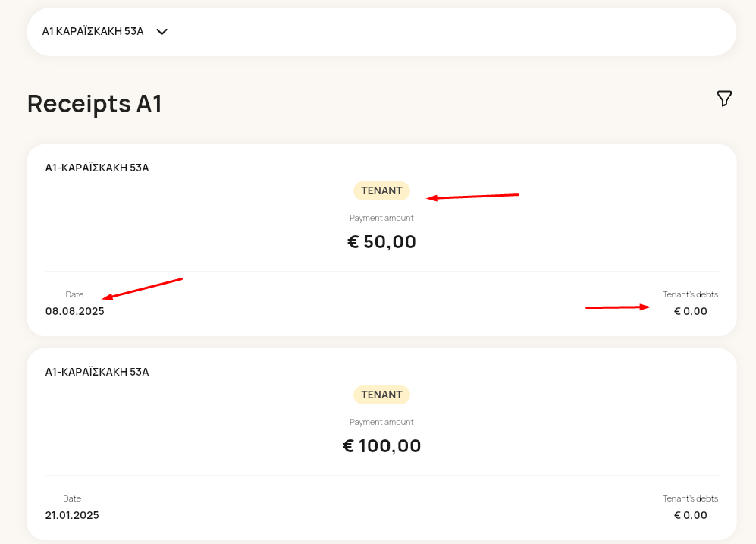Select the € 100,00 payment amount
The width and height of the screenshot is (756, 544).
click(x=381, y=445)
